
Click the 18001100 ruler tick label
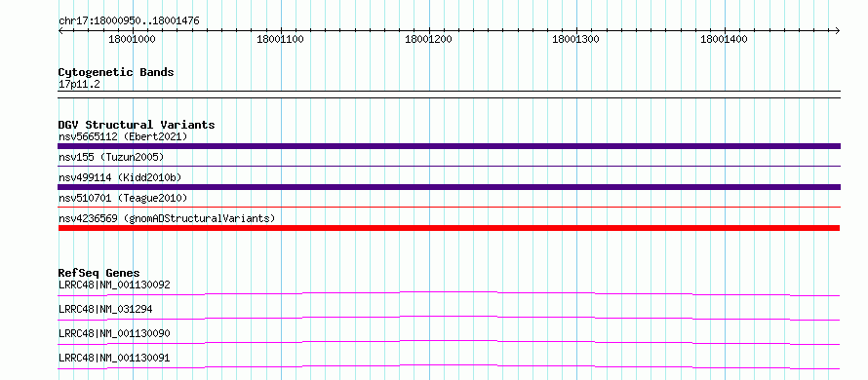[x=280, y=39]
